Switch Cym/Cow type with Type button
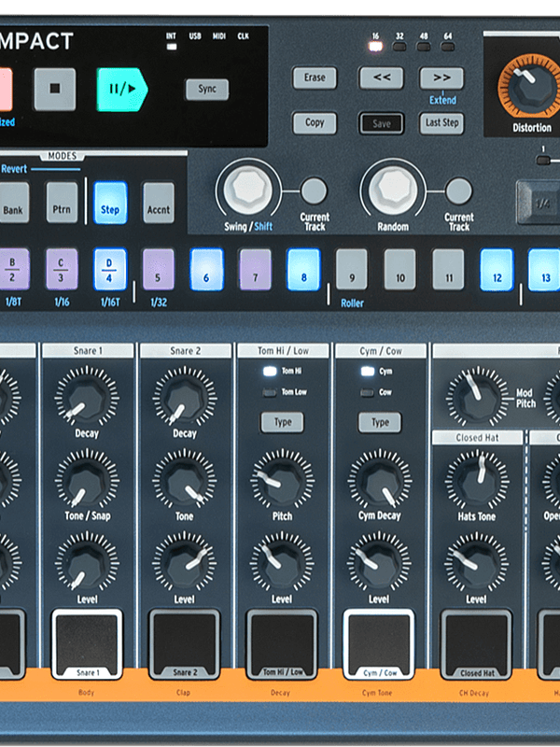Screen dimensions: 560x747 380,422
